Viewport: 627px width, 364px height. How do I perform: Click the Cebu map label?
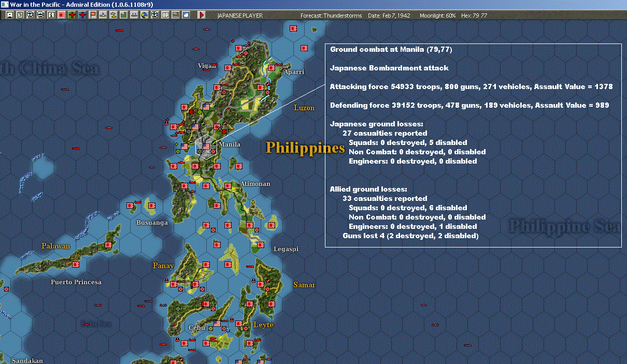[x=196, y=327]
